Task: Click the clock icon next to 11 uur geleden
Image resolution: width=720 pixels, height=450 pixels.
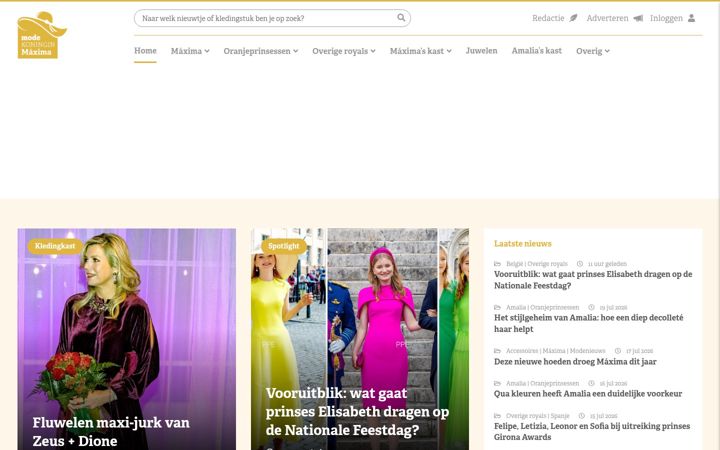Action: pyautogui.click(x=580, y=264)
